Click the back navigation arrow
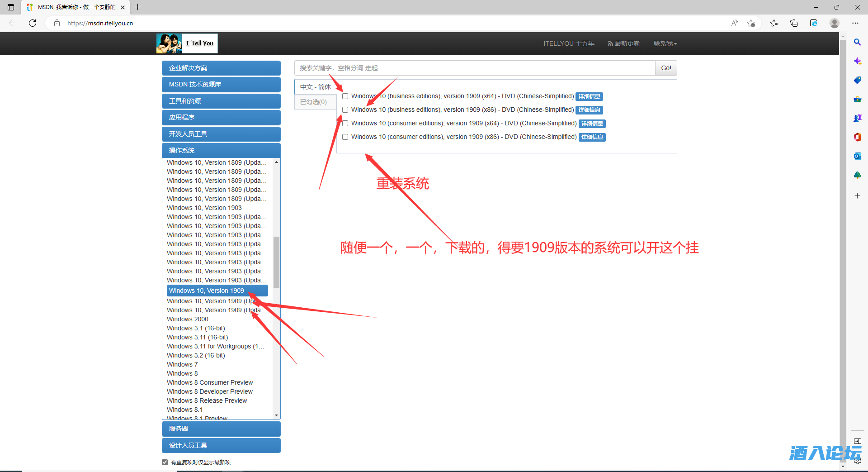 click(x=13, y=23)
